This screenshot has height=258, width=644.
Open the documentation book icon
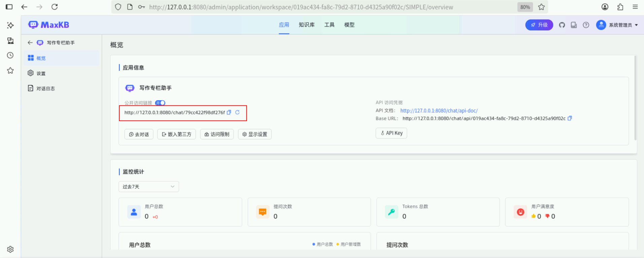(574, 25)
